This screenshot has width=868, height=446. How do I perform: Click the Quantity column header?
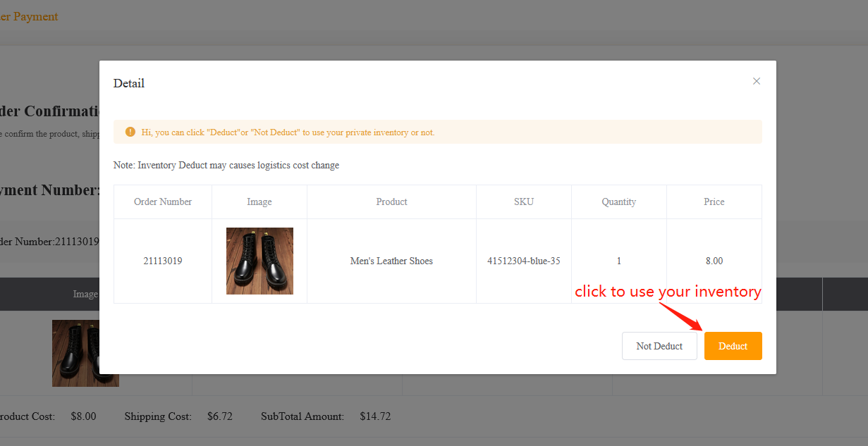point(618,202)
